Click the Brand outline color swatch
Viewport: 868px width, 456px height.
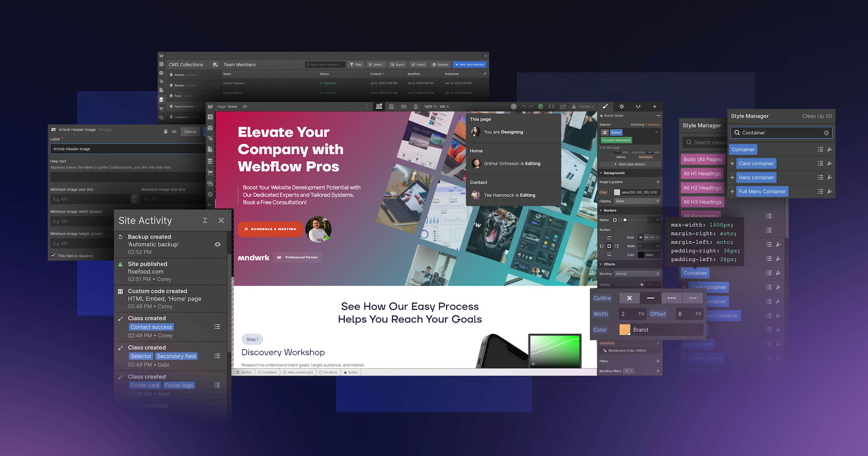624,330
